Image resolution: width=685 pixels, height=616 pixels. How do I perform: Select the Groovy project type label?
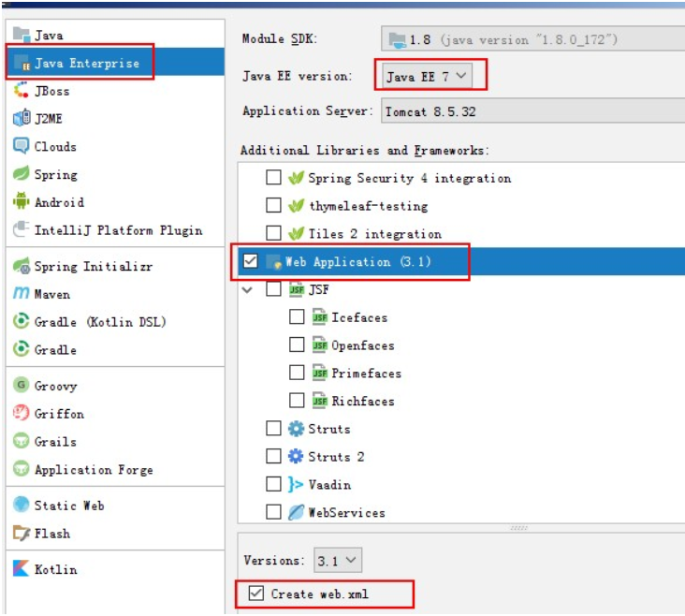pyautogui.click(x=55, y=386)
